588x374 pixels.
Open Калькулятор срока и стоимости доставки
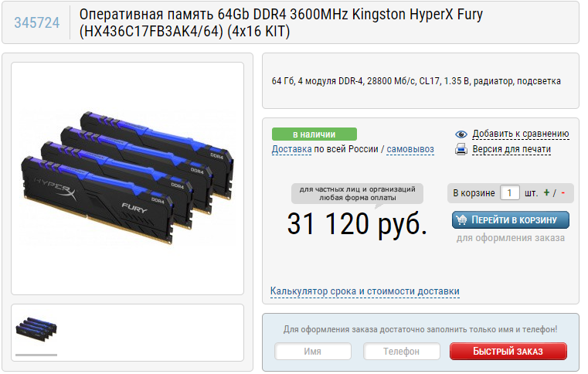[x=365, y=291]
